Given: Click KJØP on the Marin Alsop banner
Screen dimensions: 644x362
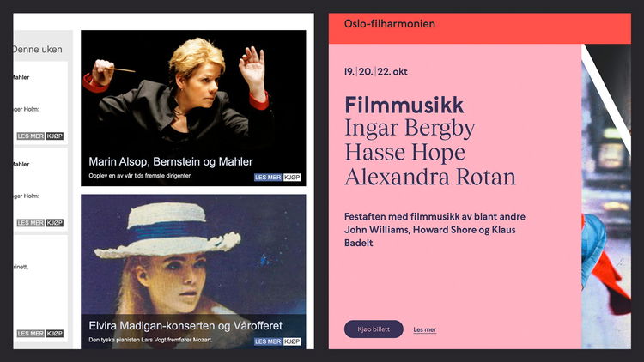Looking at the screenshot, I should [x=292, y=178].
